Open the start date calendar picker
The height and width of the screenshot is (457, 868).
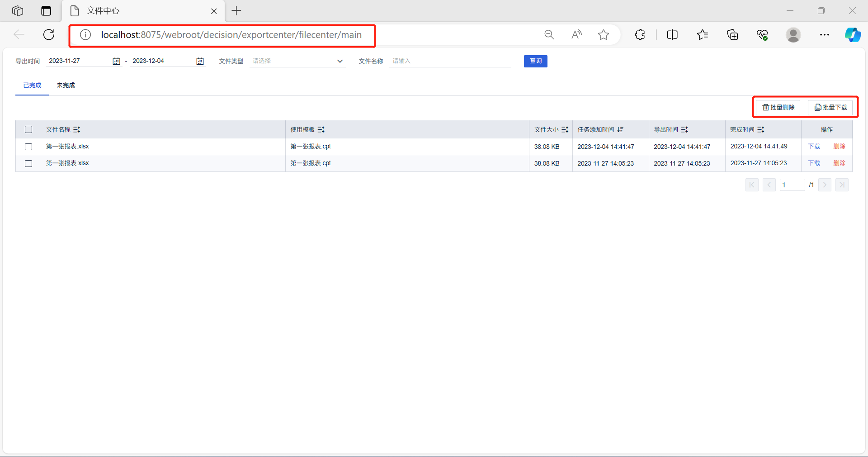point(116,61)
